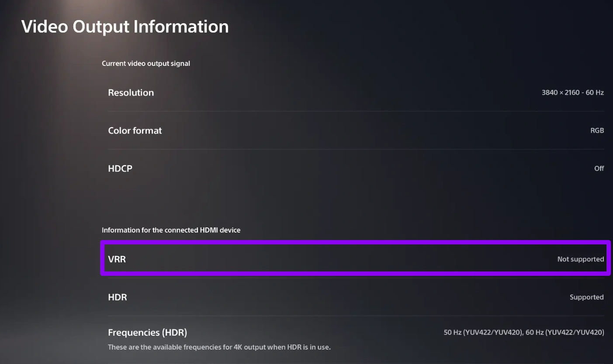This screenshot has height=364, width=613.
Task: Select the Color format label
Action: click(x=135, y=130)
